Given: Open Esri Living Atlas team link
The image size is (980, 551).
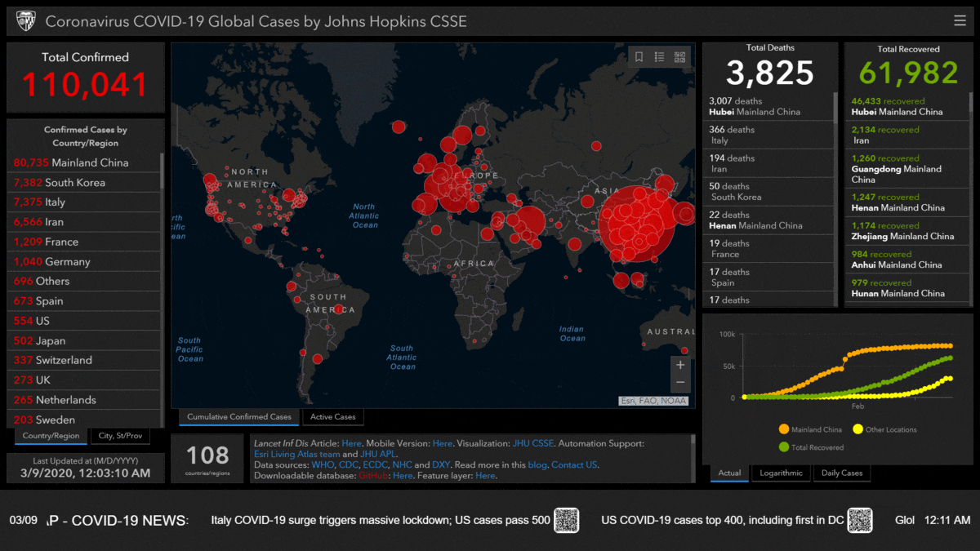Looking at the screenshot, I should pyautogui.click(x=297, y=454).
